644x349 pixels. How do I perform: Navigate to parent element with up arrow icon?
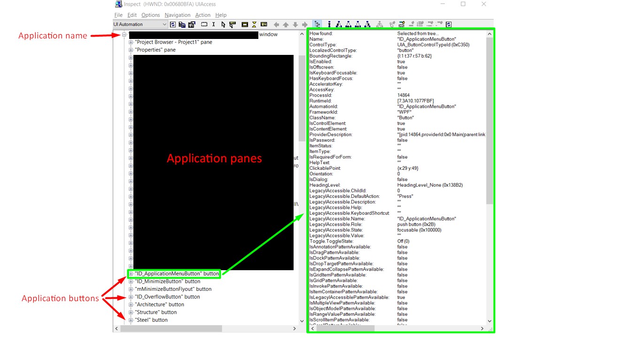point(286,24)
